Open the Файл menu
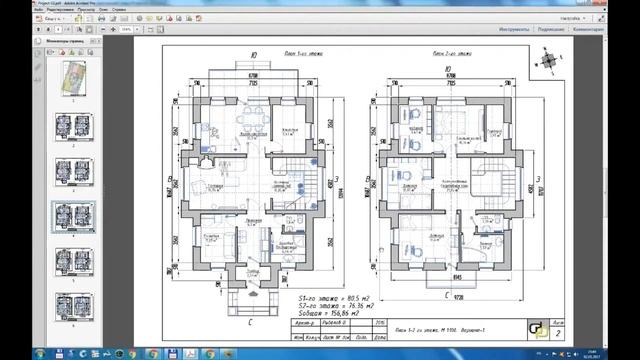 pyautogui.click(x=39, y=9)
